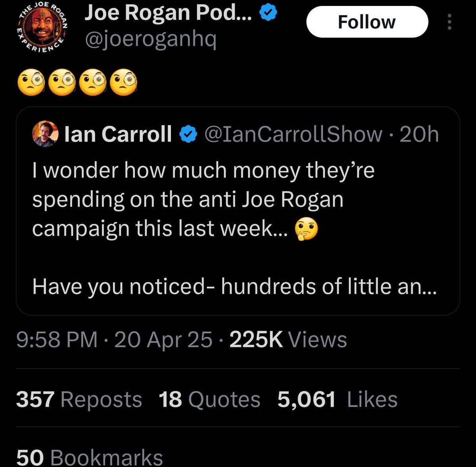Screen dimensions: 476x467
Task: Click Ian Carroll's small profile picture
Action: (45, 134)
